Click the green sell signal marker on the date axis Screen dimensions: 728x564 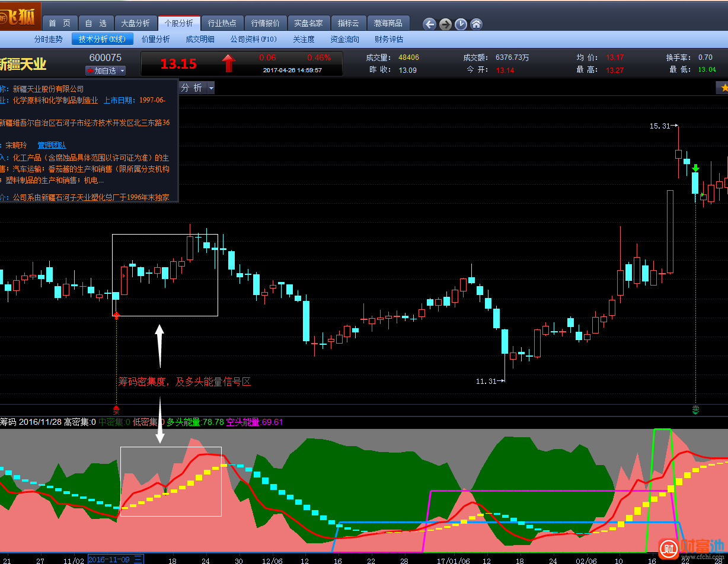[x=695, y=409]
